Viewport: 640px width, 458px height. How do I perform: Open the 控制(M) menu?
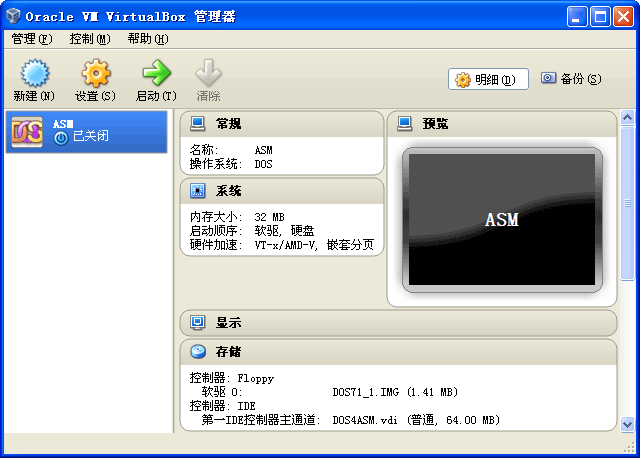(x=90, y=39)
